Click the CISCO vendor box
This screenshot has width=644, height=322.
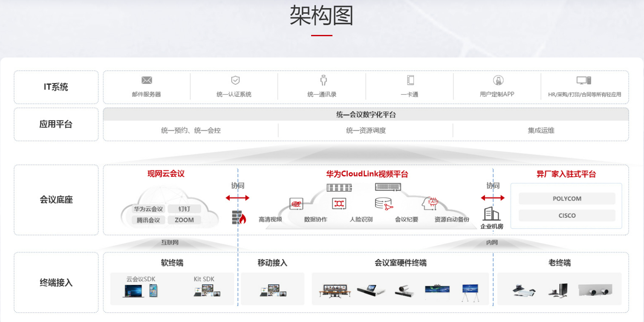point(567,216)
